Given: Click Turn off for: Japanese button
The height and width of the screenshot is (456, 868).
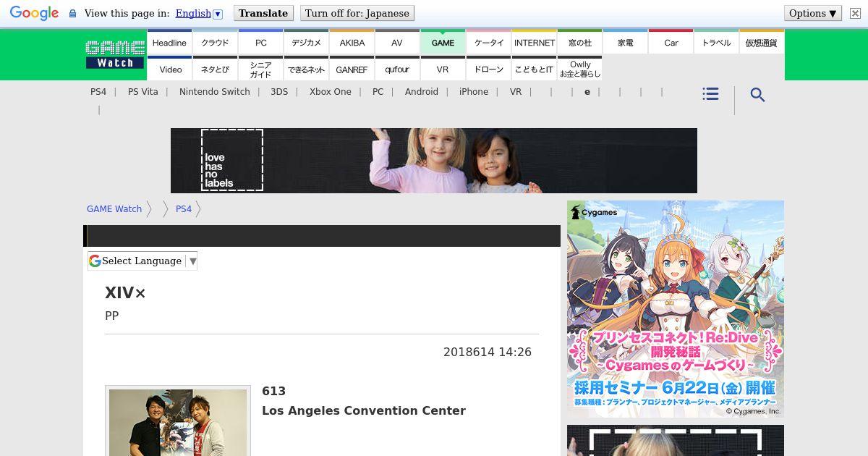Looking at the screenshot, I should pyautogui.click(x=357, y=13).
